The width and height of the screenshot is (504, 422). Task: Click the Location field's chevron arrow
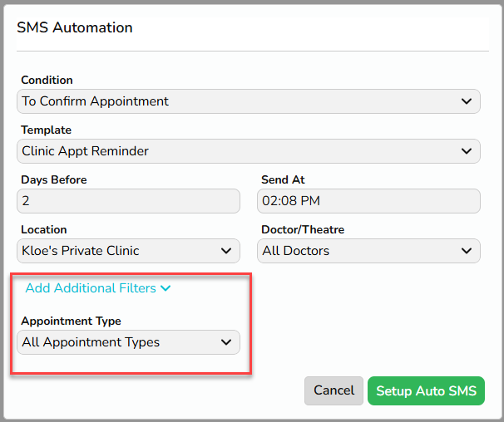coord(226,251)
